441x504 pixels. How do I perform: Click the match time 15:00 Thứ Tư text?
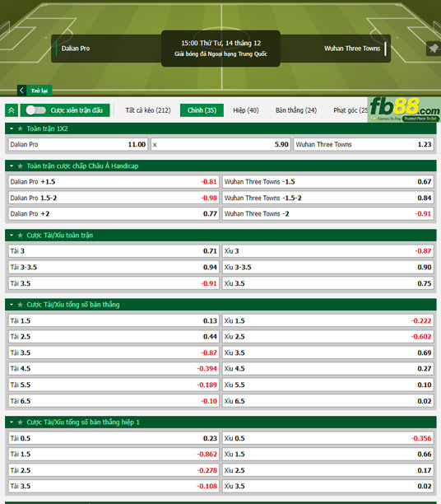[x=221, y=43]
